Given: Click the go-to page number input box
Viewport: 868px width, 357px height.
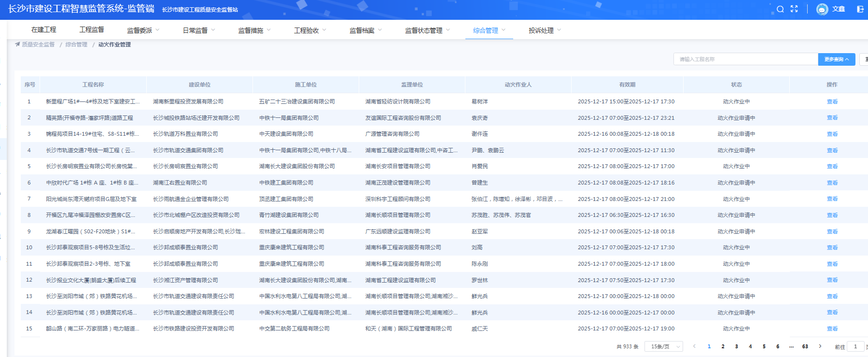Looking at the screenshot, I should point(855,346).
